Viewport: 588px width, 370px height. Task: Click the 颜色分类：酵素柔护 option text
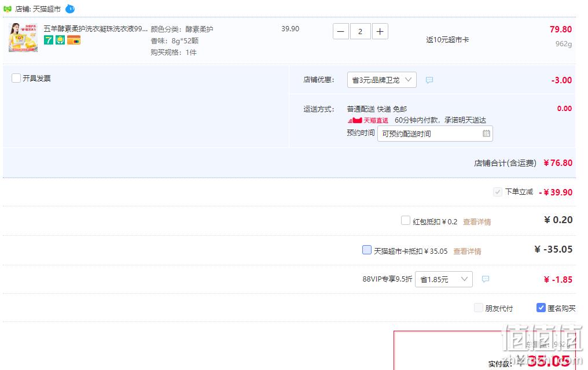pyautogui.click(x=182, y=29)
